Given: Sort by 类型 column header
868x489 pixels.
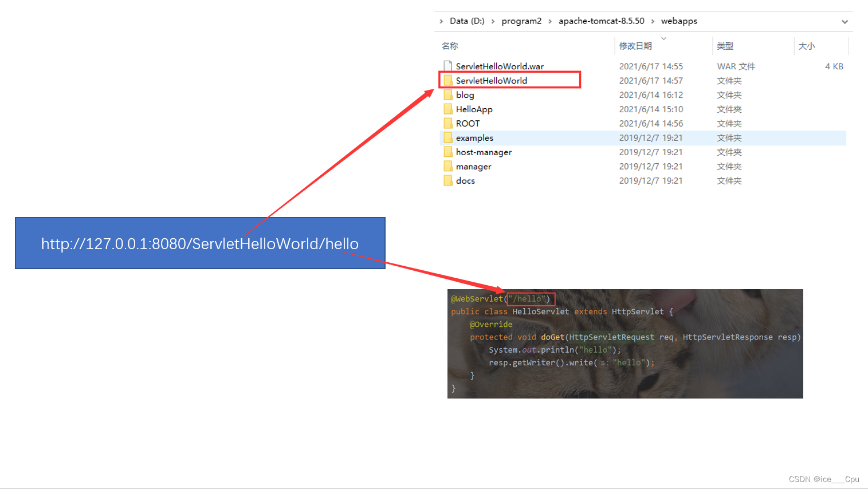Looking at the screenshot, I should pyautogui.click(x=725, y=46).
